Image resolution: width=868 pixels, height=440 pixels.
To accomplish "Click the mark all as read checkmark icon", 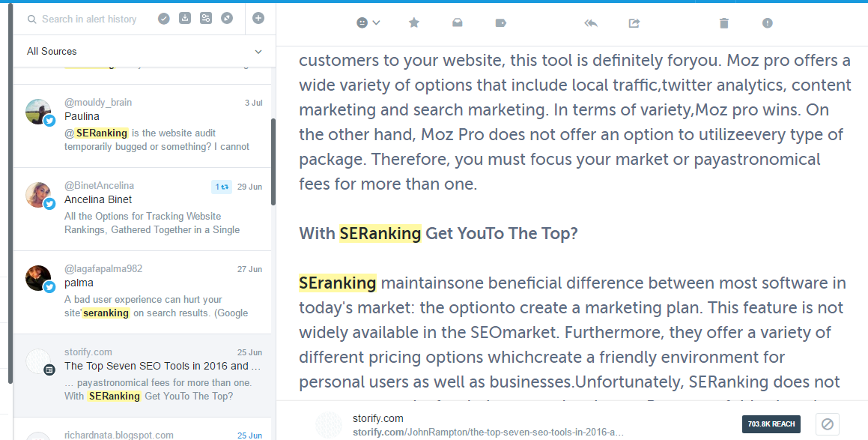I will coord(164,19).
